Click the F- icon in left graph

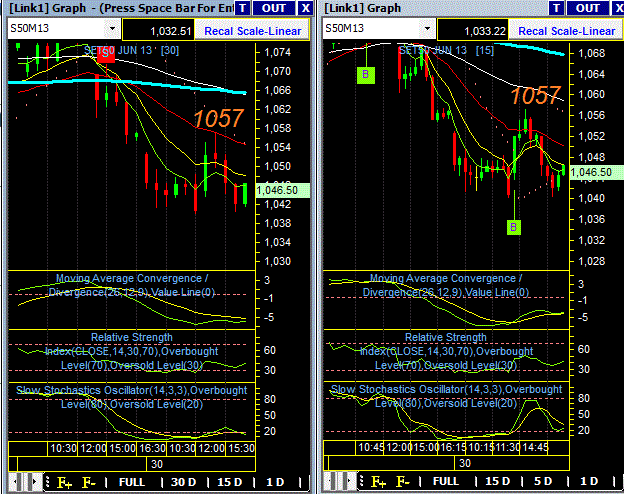pyautogui.click(x=89, y=482)
